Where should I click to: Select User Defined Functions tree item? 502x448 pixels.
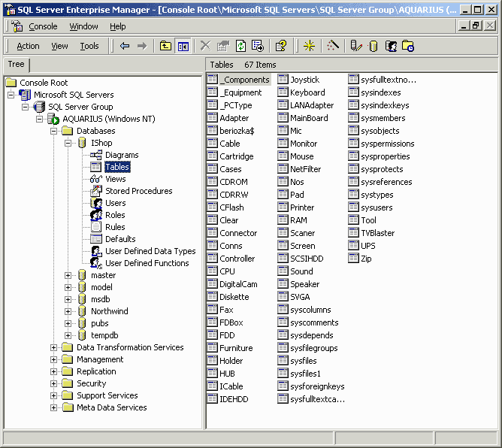[147, 263]
